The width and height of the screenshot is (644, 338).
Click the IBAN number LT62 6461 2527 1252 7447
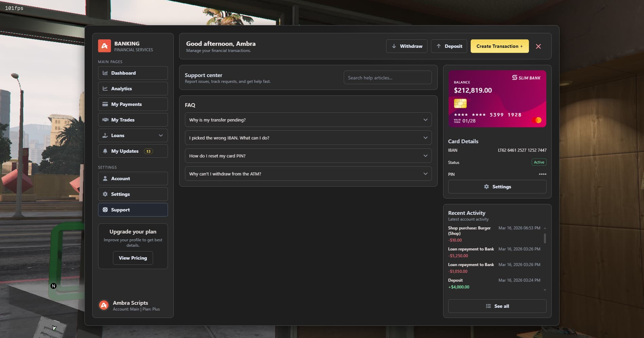click(522, 150)
